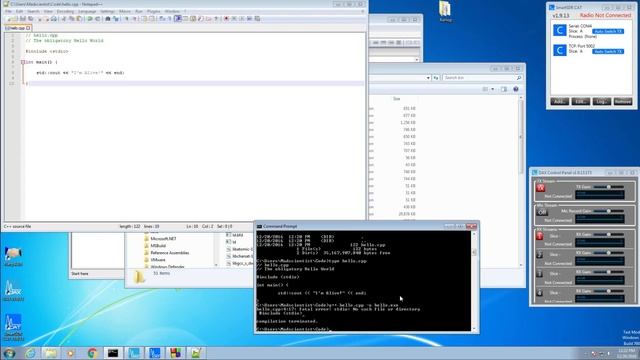Click the Find binoculars icon in Notepad++

108,19
